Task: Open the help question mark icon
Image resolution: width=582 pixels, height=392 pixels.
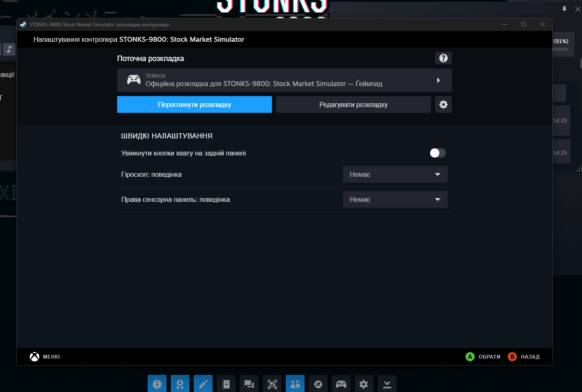Action: [x=444, y=58]
